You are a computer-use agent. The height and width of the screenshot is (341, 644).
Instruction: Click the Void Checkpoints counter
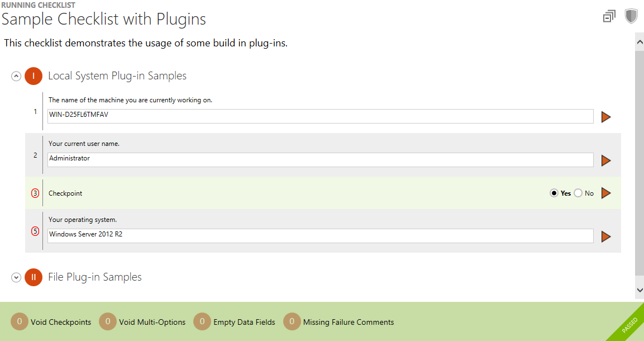click(x=20, y=322)
